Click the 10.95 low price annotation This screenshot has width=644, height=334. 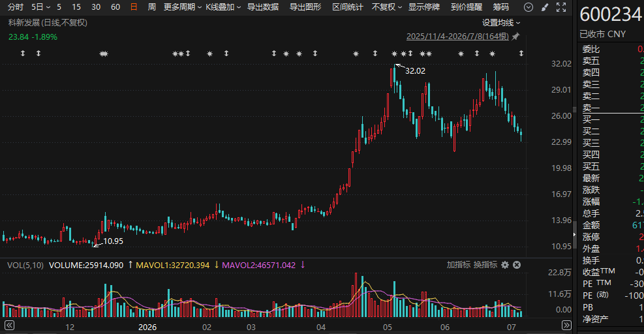[x=113, y=241]
